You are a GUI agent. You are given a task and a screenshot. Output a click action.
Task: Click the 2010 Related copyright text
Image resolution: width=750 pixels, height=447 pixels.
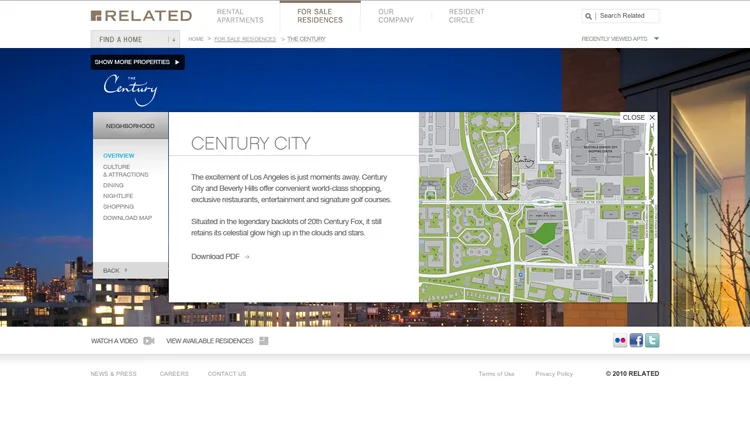[632, 374]
